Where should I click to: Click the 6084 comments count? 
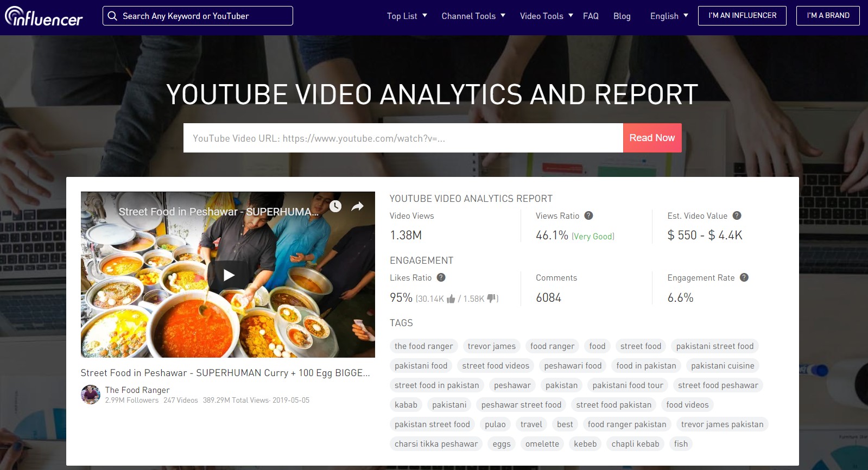pos(548,297)
